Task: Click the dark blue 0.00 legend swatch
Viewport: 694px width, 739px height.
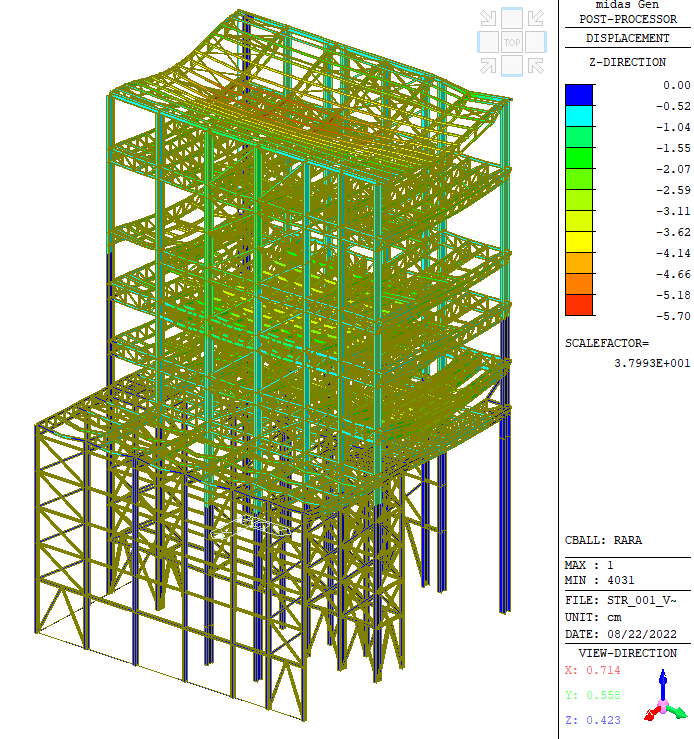Action: tap(579, 95)
